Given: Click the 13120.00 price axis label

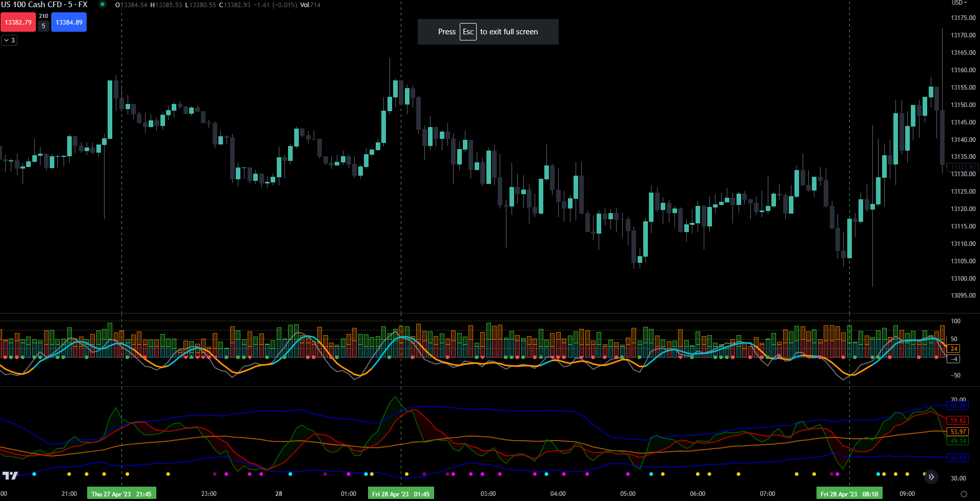Looking at the screenshot, I should pyautogui.click(x=963, y=209).
